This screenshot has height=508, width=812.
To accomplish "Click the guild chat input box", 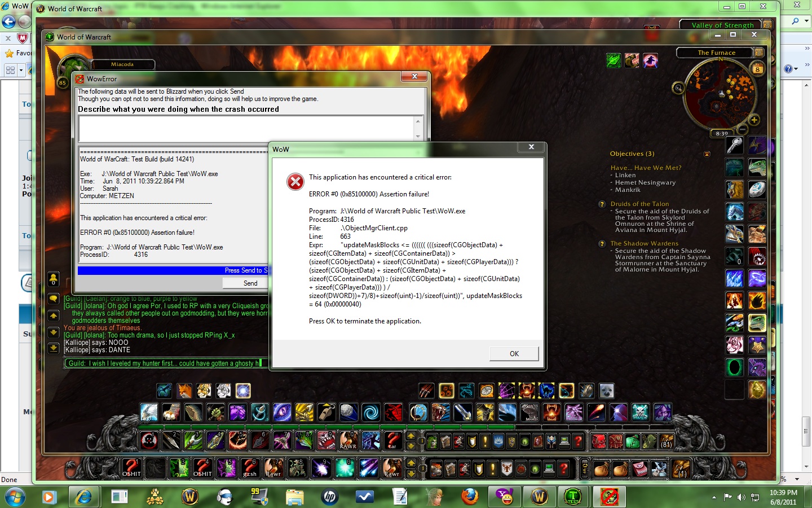I will point(164,363).
